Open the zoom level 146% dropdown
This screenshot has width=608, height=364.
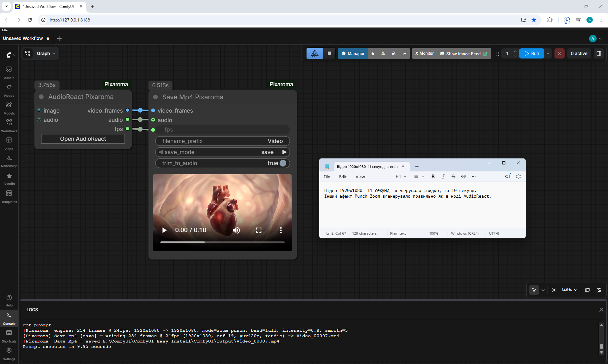tap(569, 290)
